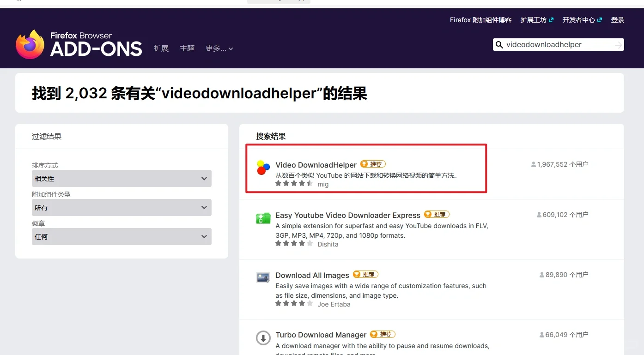Go to the 扩展 section
Screen dimensions: 644x355
[161, 48]
